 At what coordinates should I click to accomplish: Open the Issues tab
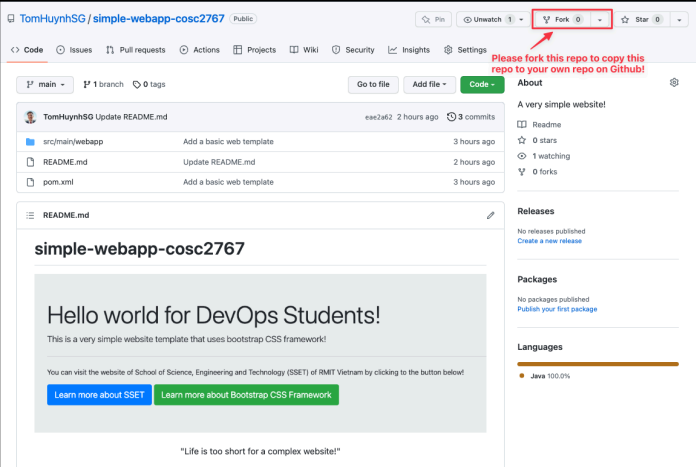click(74, 50)
